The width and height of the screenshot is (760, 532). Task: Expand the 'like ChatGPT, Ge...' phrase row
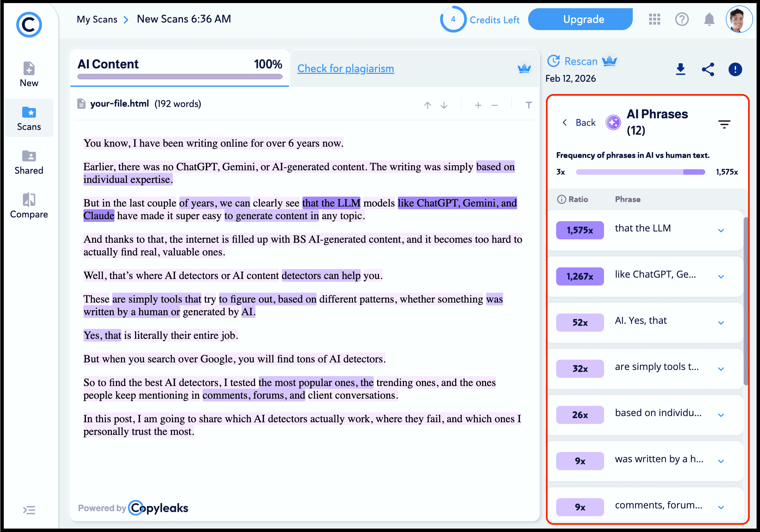pos(721,277)
